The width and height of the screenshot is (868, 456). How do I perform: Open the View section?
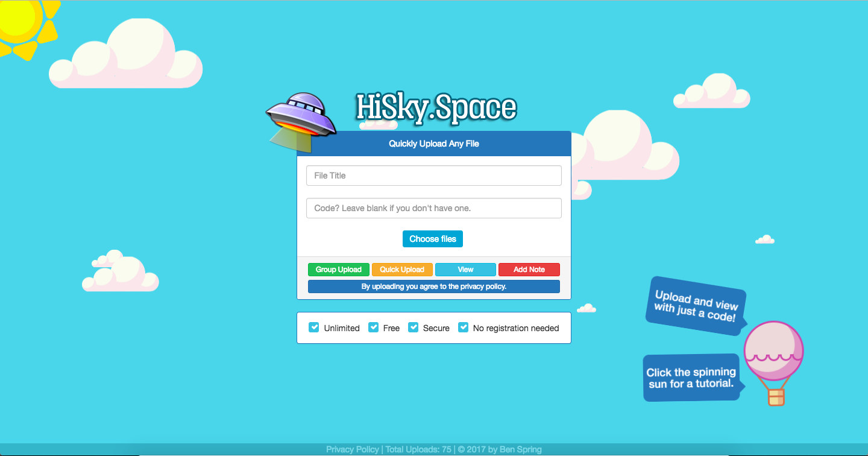click(465, 269)
